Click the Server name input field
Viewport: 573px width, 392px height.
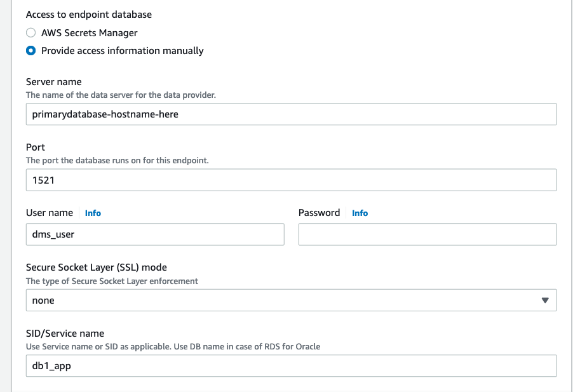tap(291, 114)
